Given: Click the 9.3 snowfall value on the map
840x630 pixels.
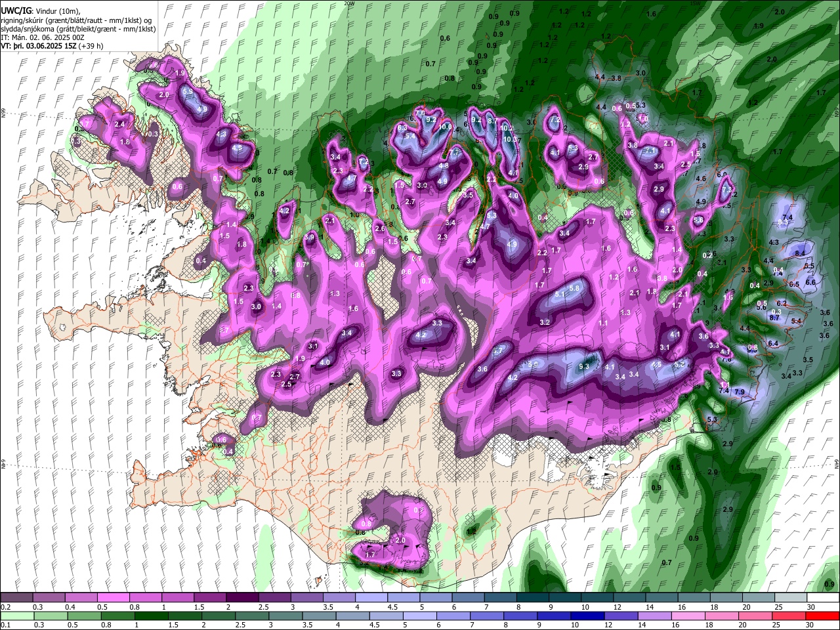Looking at the screenshot, I should [x=584, y=366].
